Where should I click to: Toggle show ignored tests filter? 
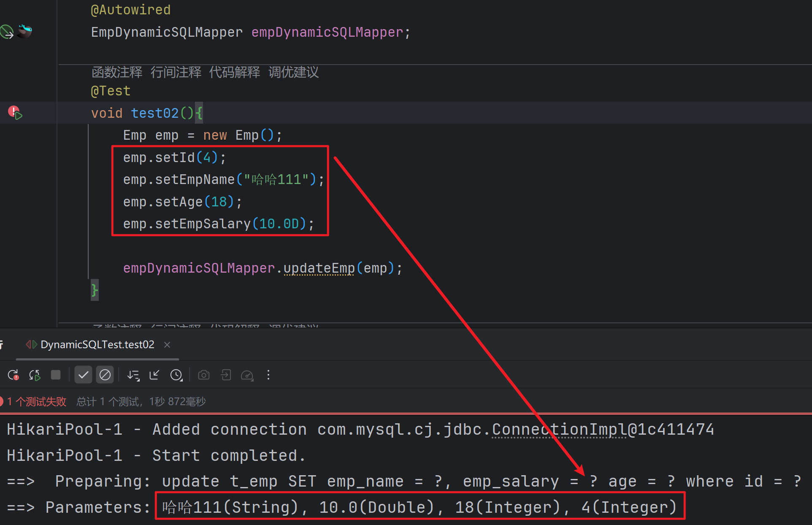(x=105, y=375)
